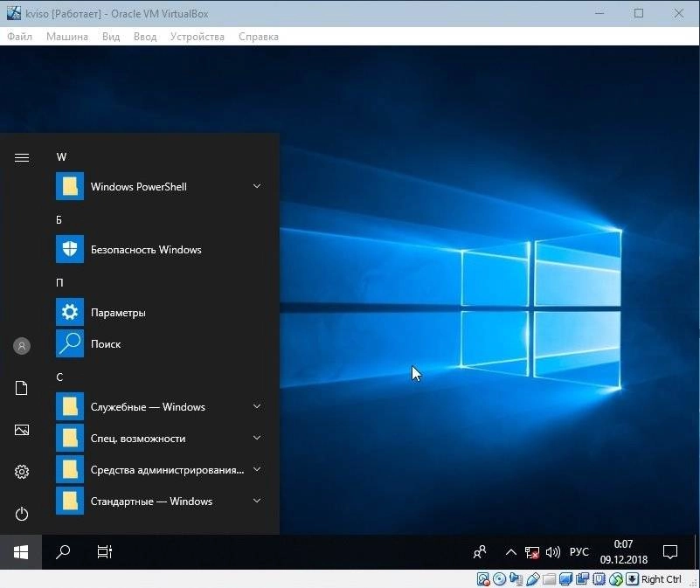Open the Устройства menu
The image size is (700, 588).
198,37
